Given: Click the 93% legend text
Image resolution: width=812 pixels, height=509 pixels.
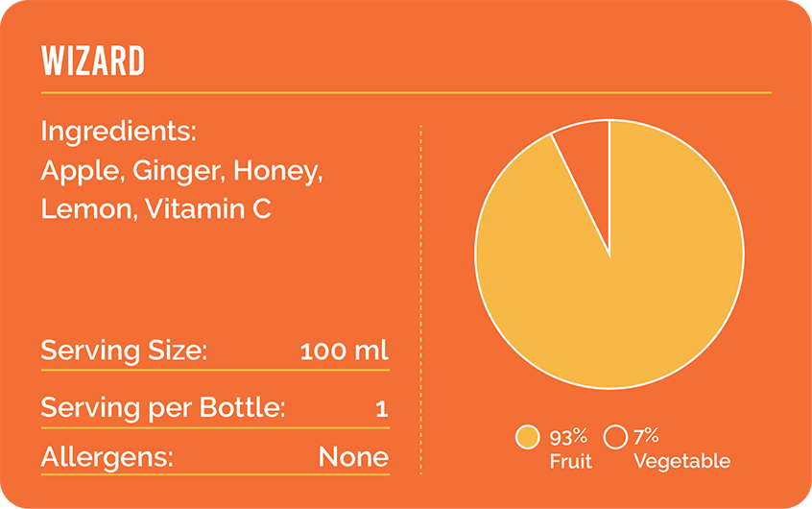Looking at the screenshot, I should point(568,437).
